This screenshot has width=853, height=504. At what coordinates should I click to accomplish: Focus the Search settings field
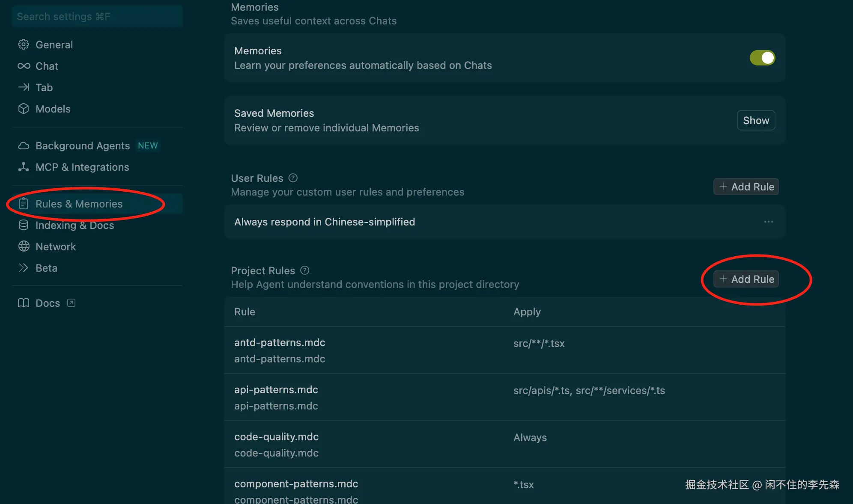tap(97, 17)
